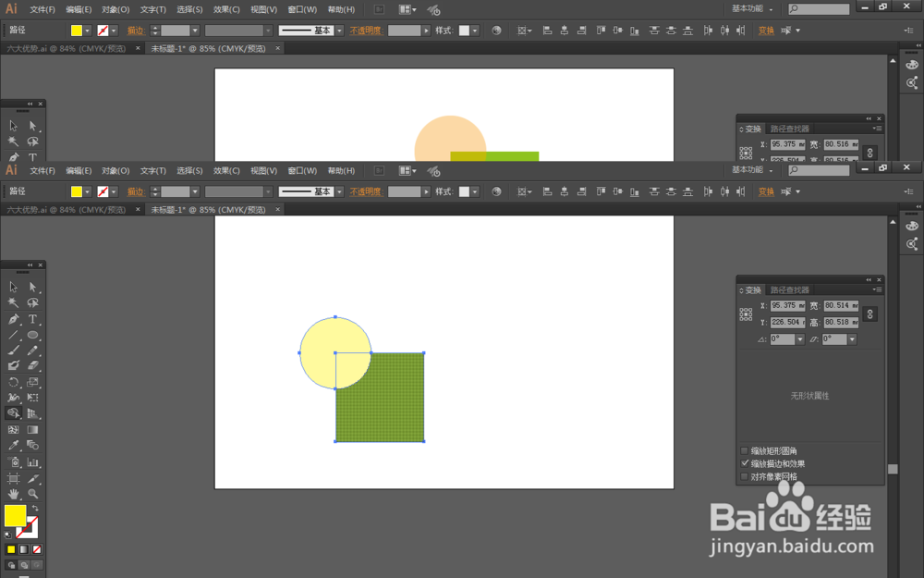
Task: Click yellow fill swatch in upper control bar
Action: click(x=77, y=31)
